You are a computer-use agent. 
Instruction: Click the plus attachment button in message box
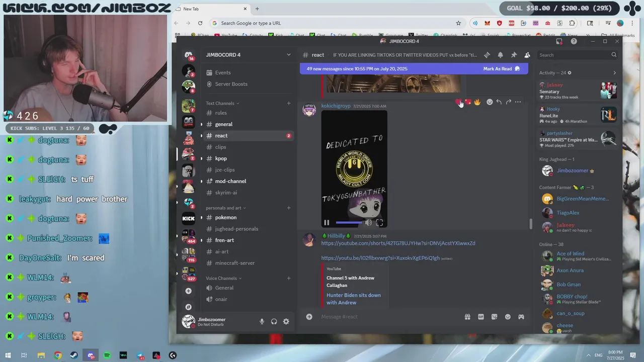point(309,317)
